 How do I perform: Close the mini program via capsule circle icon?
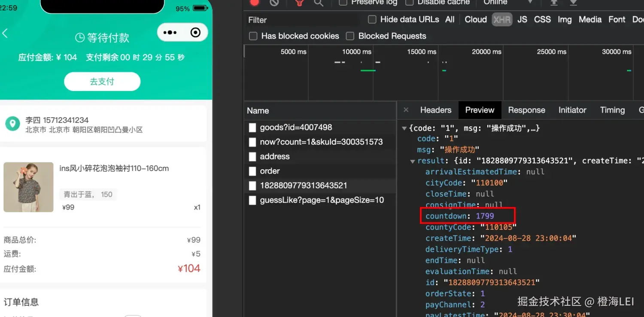coord(195,33)
